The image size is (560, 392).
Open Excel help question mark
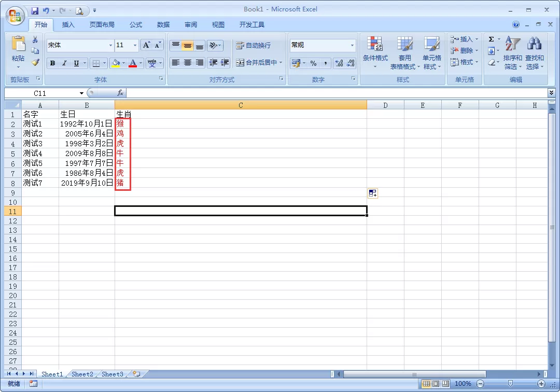[516, 25]
